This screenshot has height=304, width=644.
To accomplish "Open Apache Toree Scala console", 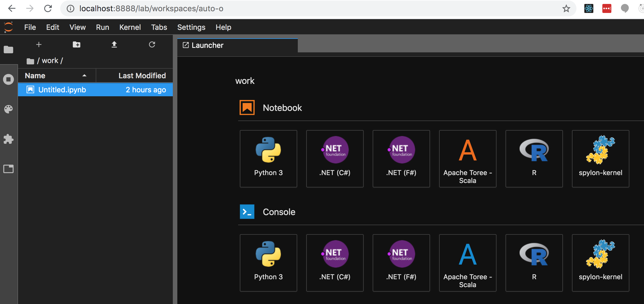I will click(468, 263).
